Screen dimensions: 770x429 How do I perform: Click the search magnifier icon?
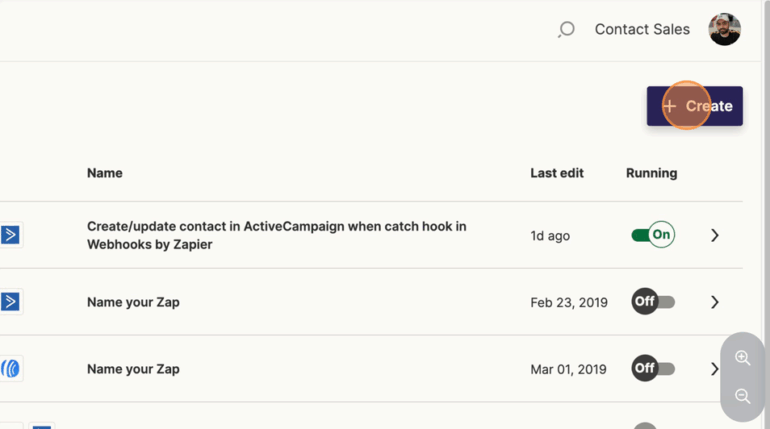click(566, 30)
